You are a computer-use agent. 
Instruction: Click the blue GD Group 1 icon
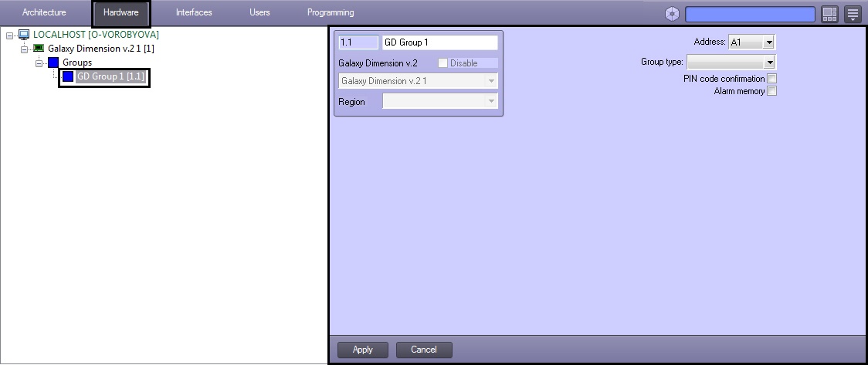pyautogui.click(x=67, y=76)
